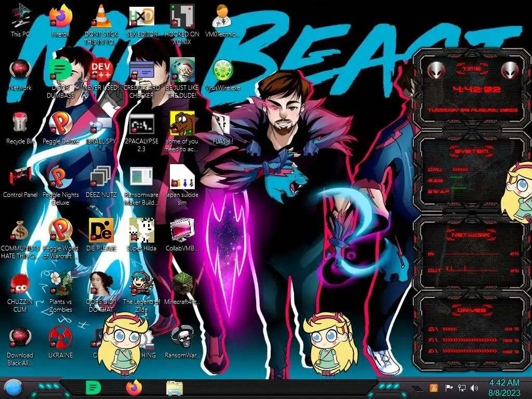Launch Plants vs Zombies from the desktop
Viewport: 532px width, 399px height.
tap(61, 284)
